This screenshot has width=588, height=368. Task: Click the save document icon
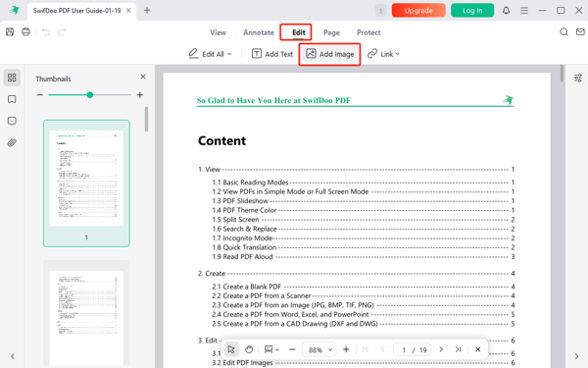10,32
